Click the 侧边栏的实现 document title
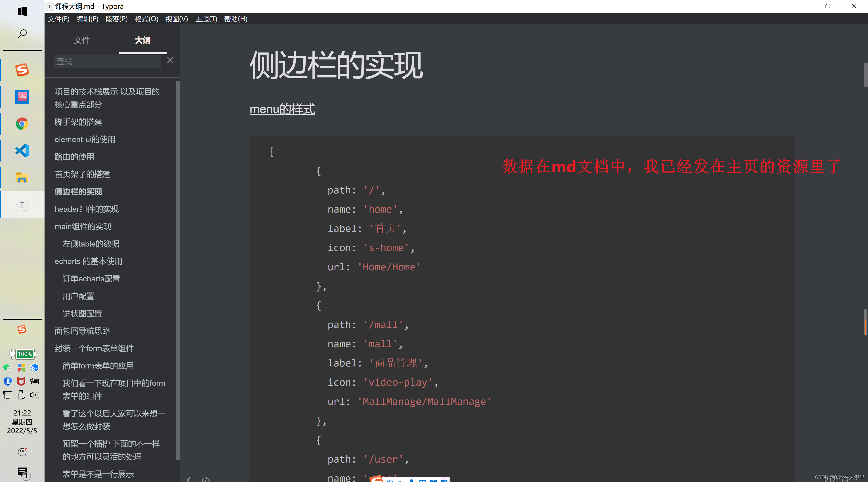 [336, 65]
